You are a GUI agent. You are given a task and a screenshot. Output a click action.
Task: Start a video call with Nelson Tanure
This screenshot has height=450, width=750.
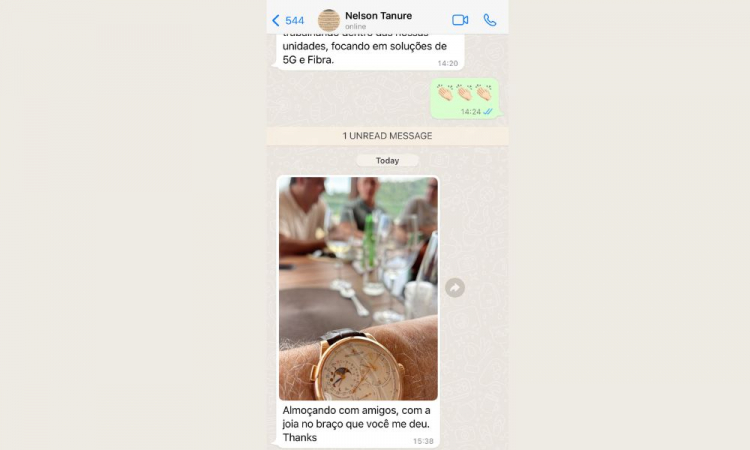460,20
